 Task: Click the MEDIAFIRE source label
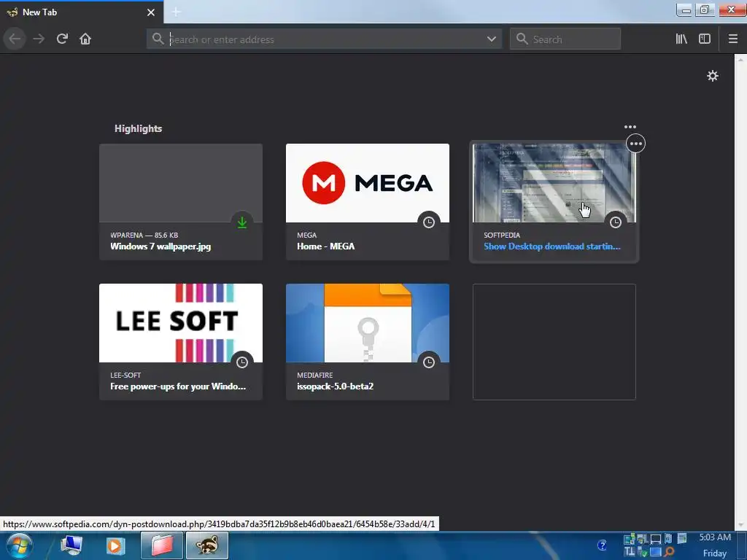[x=315, y=376]
